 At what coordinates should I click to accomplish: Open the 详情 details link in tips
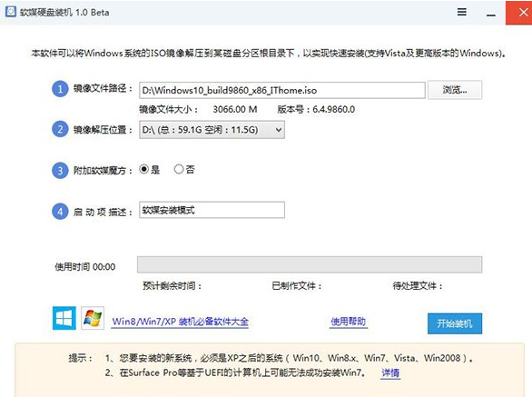click(390, 372)
